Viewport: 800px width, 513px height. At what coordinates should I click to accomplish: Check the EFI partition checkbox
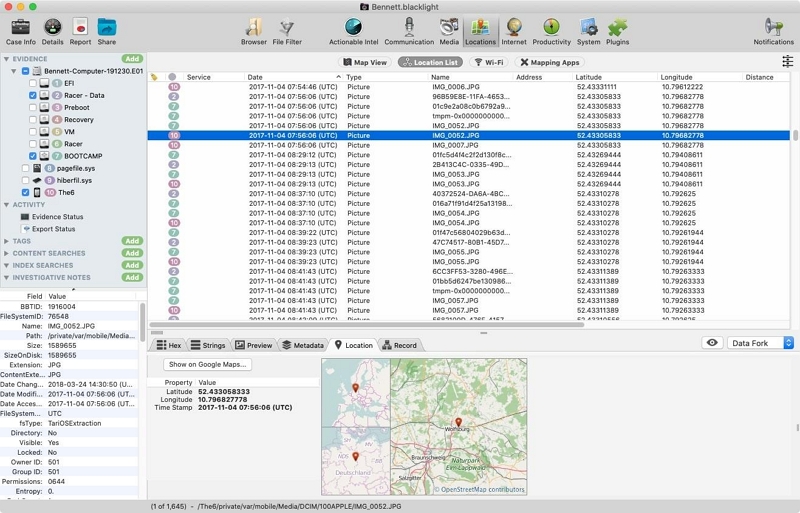[33, 83]
